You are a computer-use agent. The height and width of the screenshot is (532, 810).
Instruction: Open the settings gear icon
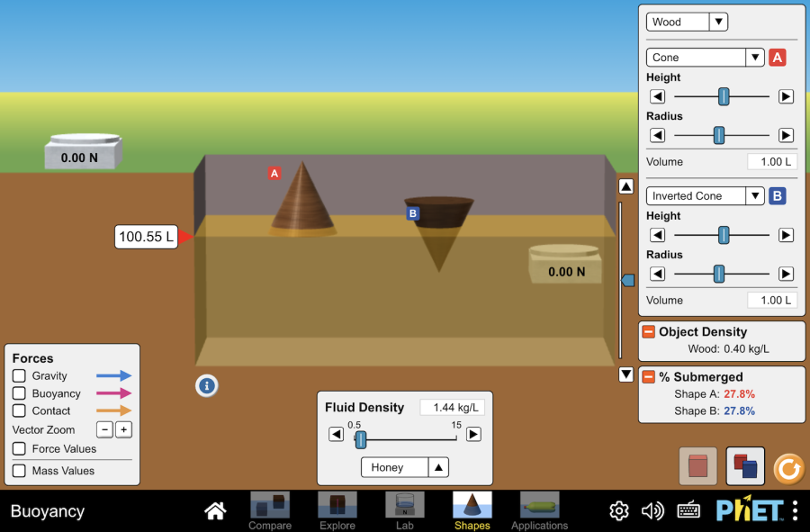pyautogui.click(x=619, y=511)
